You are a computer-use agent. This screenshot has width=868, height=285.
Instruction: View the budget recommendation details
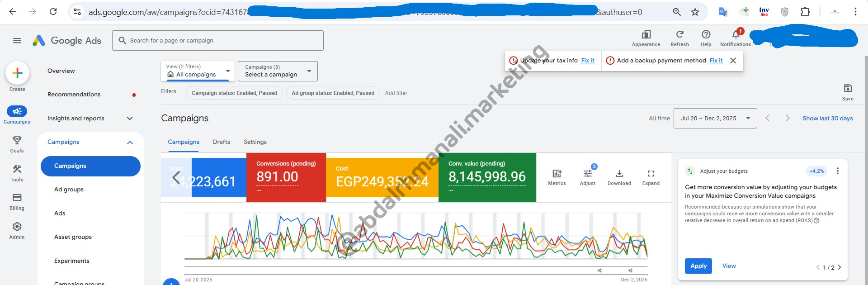pos(729,266)
